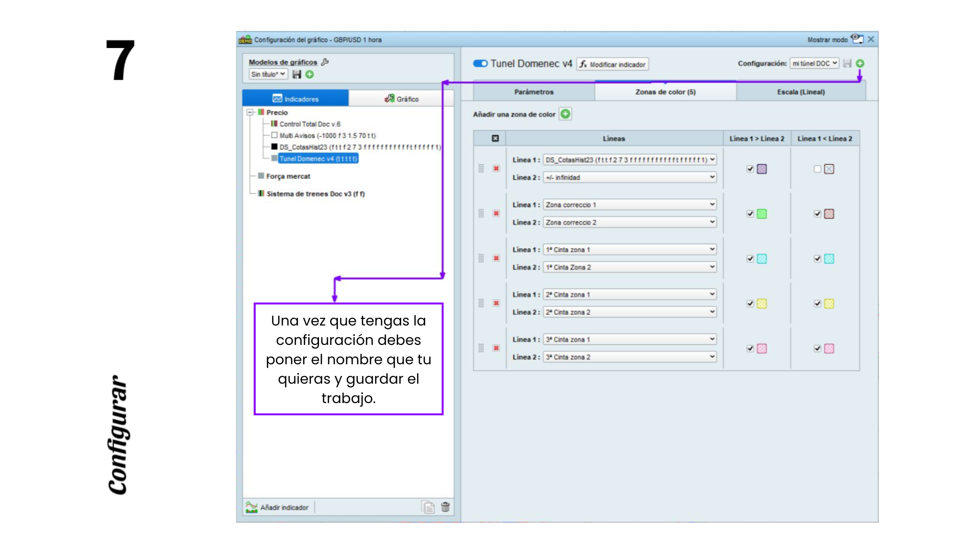Click the duplicate indicator copy icon

pyautogui.click(x=428, y=507)
